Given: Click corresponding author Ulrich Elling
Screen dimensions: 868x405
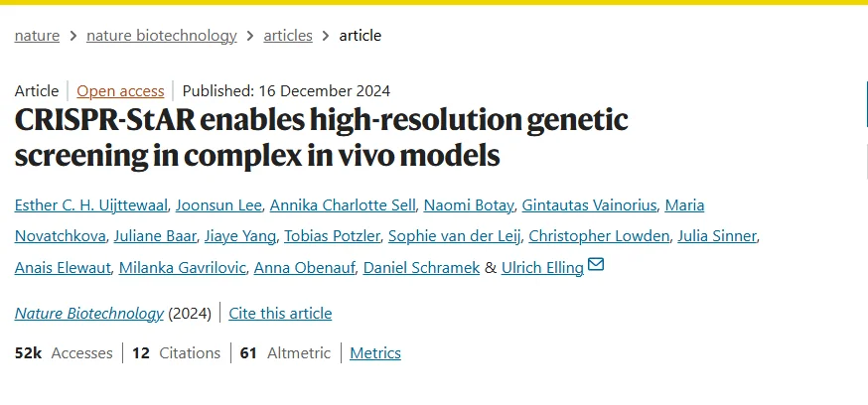Looking at the screenshot, I should [541, 267].
